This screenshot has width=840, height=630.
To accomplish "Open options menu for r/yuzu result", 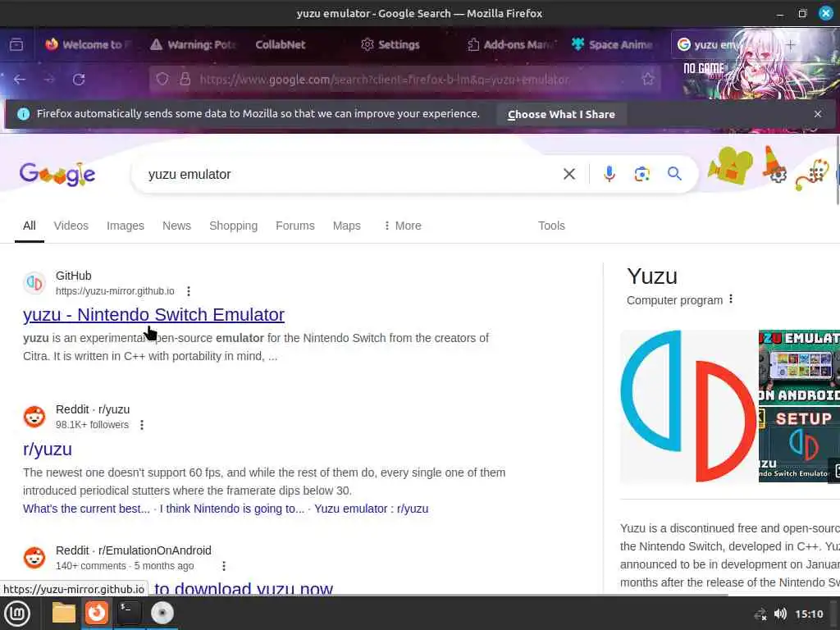I will [141, 425].
